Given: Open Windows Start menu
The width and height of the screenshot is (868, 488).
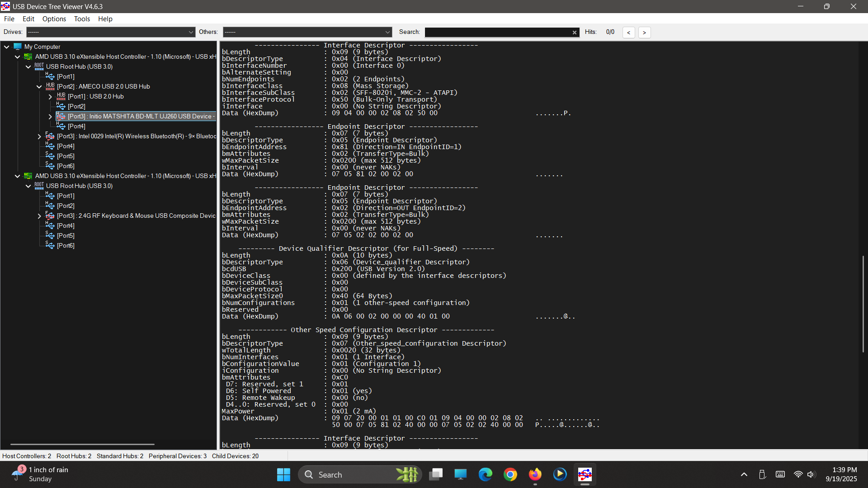Looking at the screenshot, I should pos(283,474).
